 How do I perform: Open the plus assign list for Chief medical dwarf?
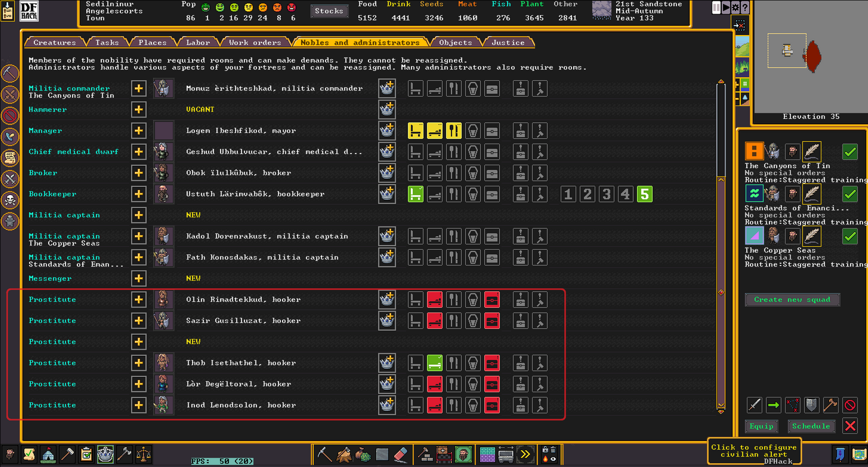(139, 152)
